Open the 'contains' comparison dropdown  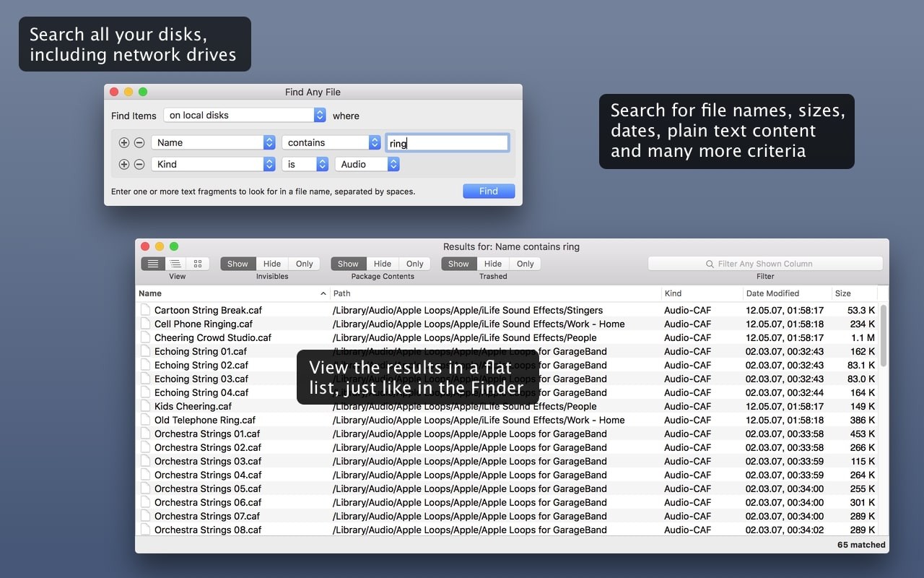pos(331,142)
